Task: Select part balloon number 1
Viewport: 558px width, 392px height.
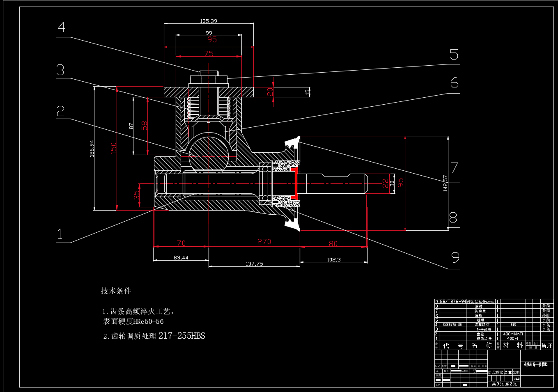Action: [60, 234]
